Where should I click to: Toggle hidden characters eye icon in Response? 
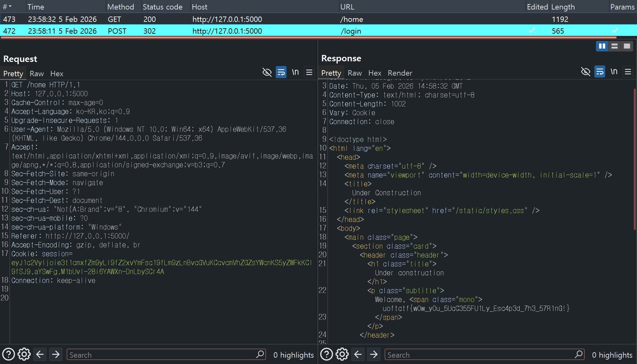pos(585,72)
